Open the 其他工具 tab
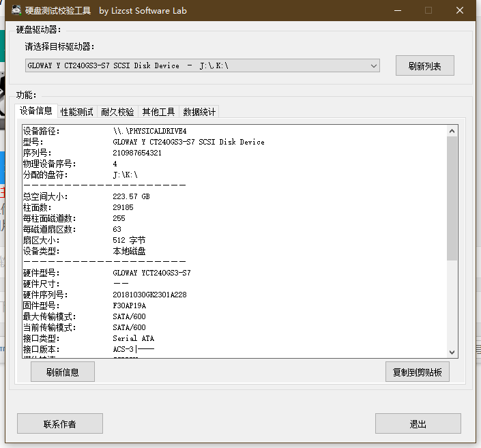This screenshot has width=481, height=448. click(x=158, y=112)
